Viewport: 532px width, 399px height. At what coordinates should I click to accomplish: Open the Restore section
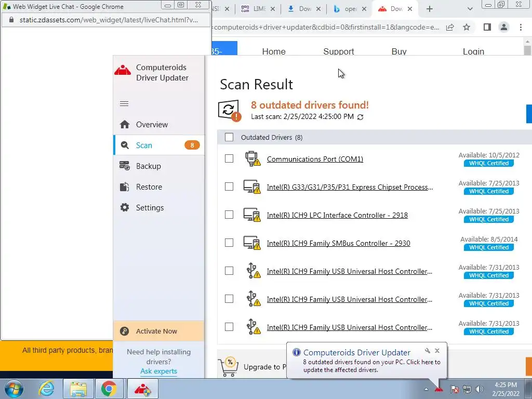pos(159,187)
